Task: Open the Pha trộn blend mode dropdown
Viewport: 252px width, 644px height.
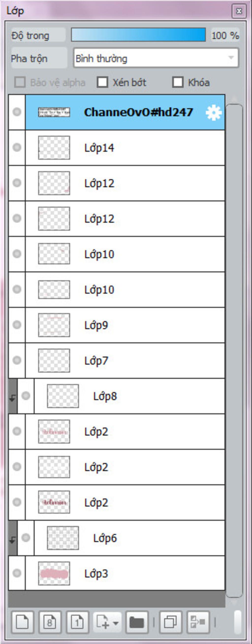Action: click(x=156, y=59)
